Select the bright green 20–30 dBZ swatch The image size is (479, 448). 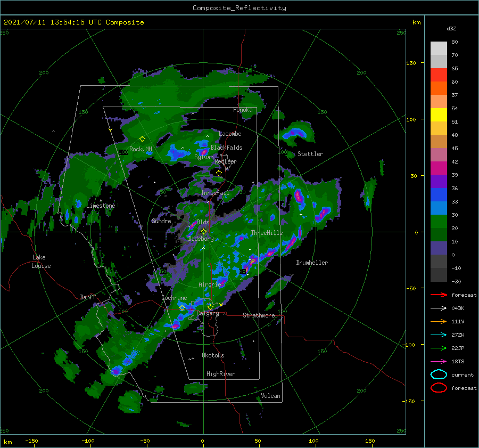pyautogui.click(x=439, y=222)
